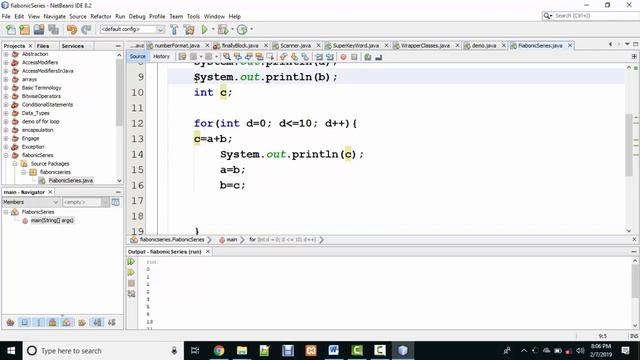This screenshot has width=640, height=360.
Task: Open the Refactor menu
Action: tap(101, 16)
